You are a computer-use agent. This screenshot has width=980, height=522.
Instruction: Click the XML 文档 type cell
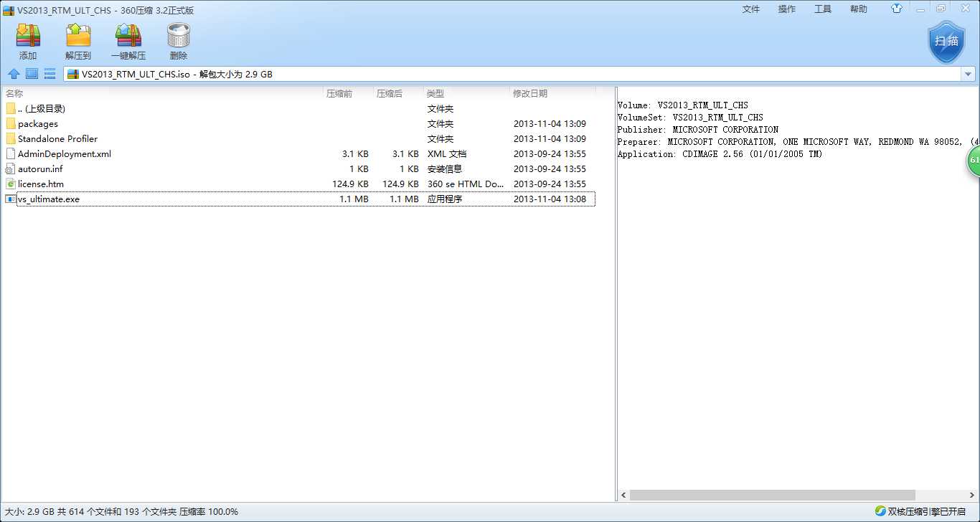(447, 154)
